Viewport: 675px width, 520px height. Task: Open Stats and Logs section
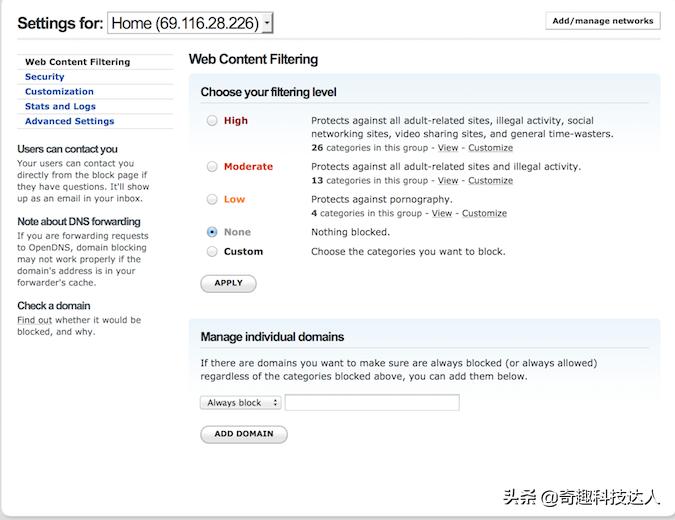click(60, 107)
